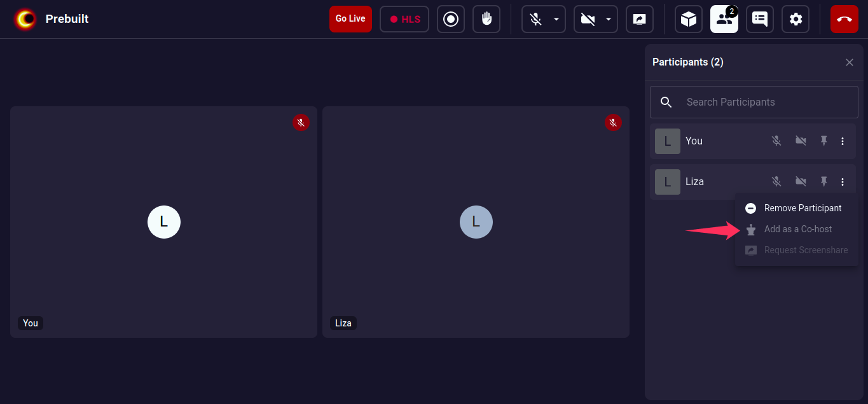Raise hand using the hand icon

coord(486,19)
